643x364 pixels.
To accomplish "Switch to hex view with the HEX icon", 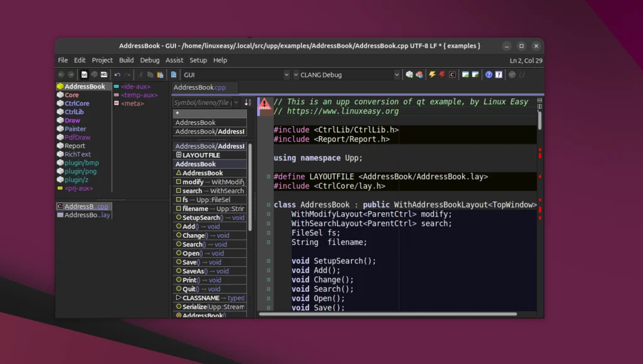I will [104, 74].
